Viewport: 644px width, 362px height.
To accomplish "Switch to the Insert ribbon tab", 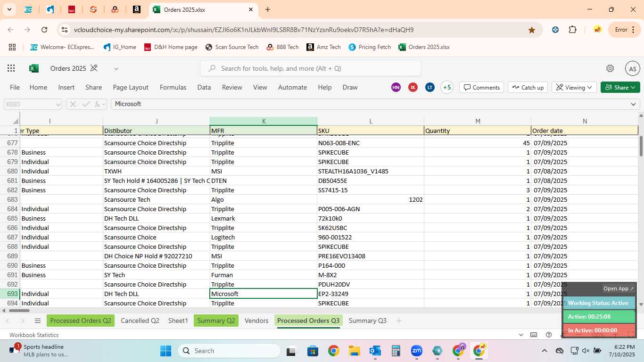I will tap(66, 87).
